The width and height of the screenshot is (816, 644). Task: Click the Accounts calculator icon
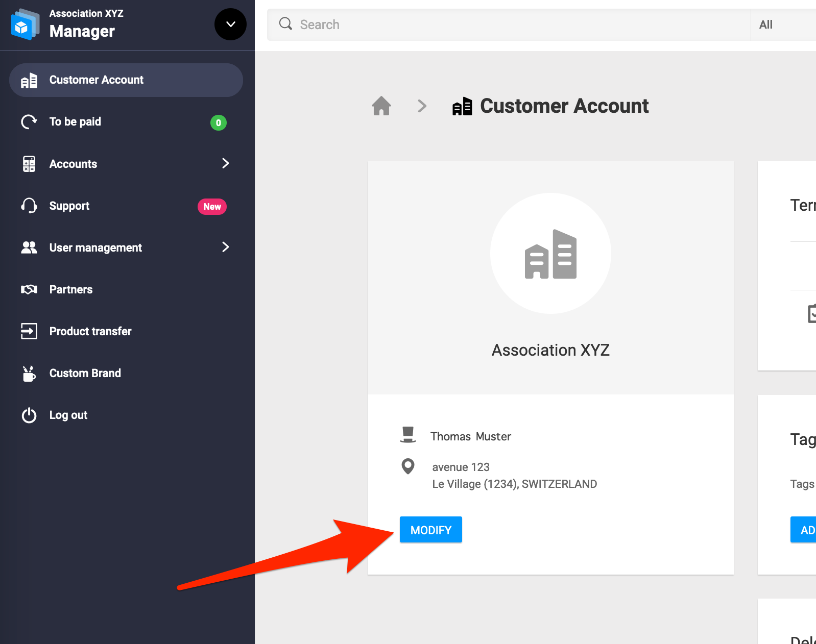29,164
